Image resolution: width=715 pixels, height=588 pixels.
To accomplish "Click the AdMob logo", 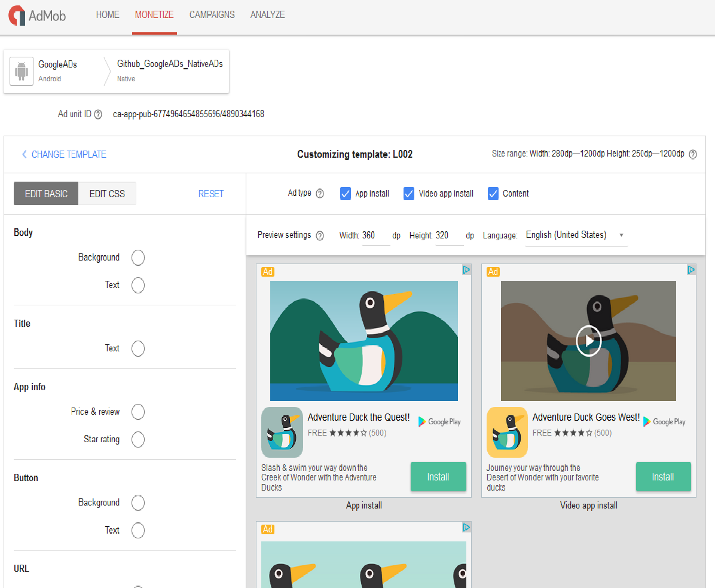I will [37, 16].
